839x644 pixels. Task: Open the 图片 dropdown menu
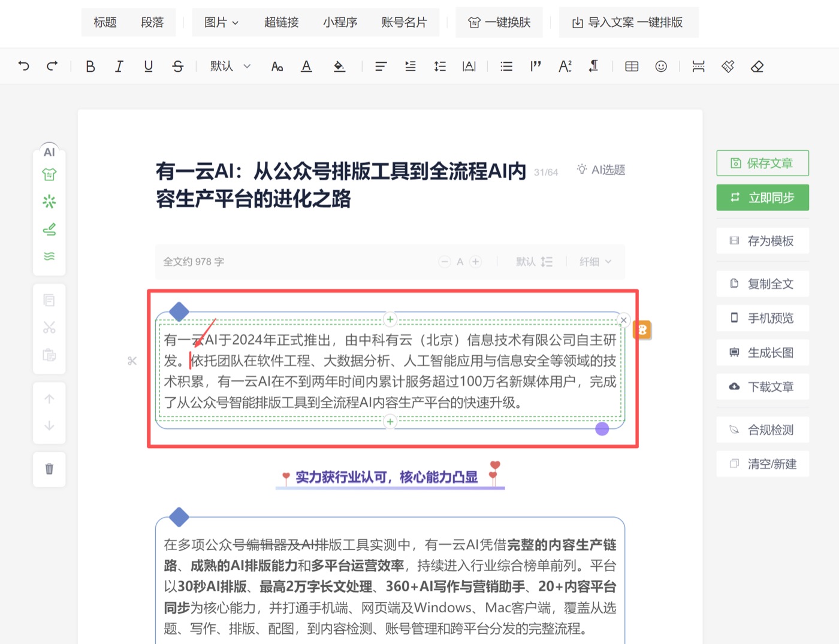(x=221, y=22)
